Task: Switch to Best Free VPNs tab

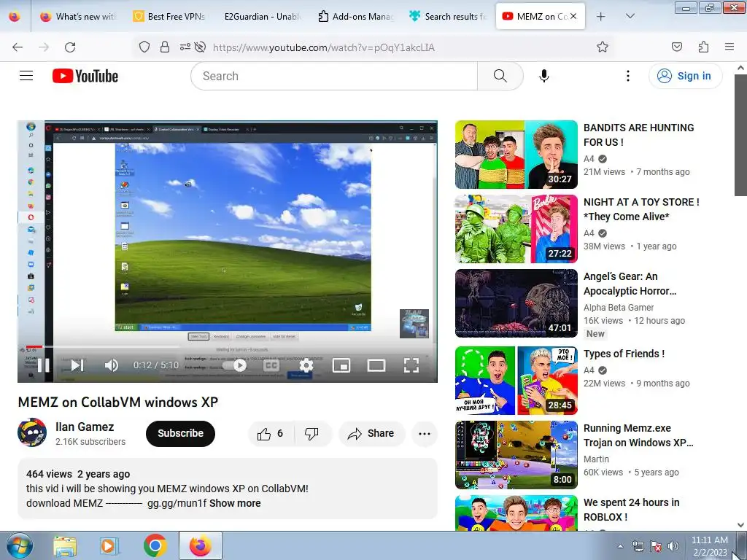Action: 169,16
